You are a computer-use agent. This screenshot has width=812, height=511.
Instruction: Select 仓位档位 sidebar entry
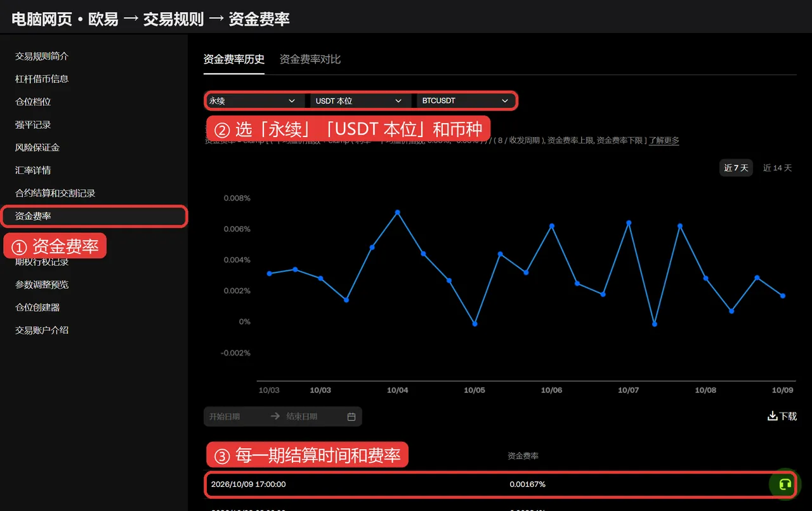coord(33,102)
